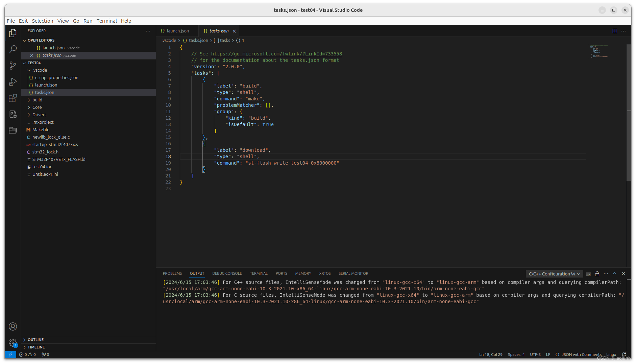The height and width of the screenshot is (364, 636).
Task: Open the File menu
Action: click(x=11, y=21)
